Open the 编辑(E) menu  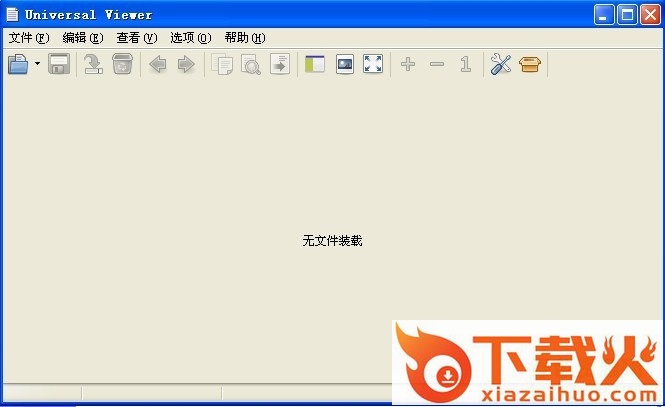(x=83, y=38)
